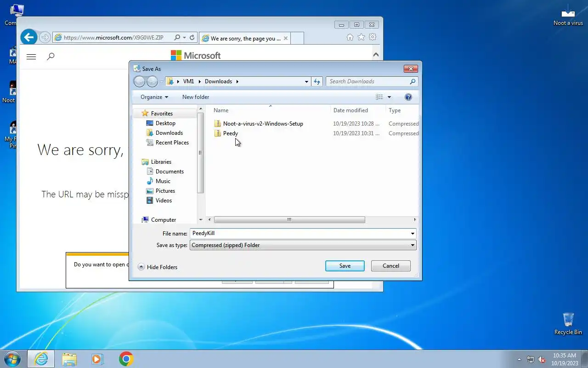
Task: Click the Microsoft page search magnifier
Action: coord(51,57)
